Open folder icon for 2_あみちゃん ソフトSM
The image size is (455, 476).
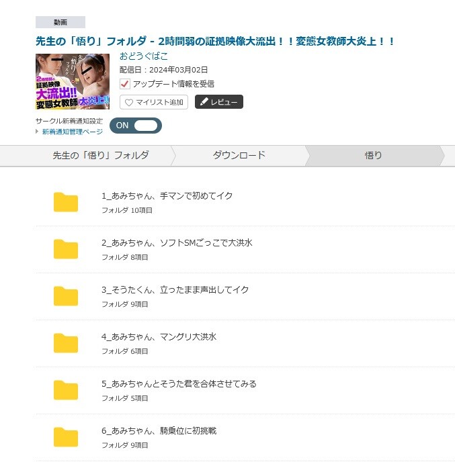coord(66,249)
